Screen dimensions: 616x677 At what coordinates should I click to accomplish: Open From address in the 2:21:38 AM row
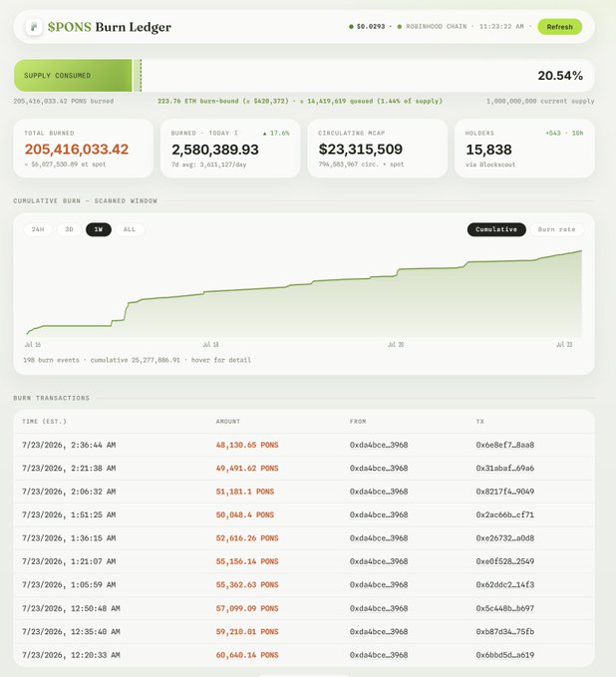point(379,468)
